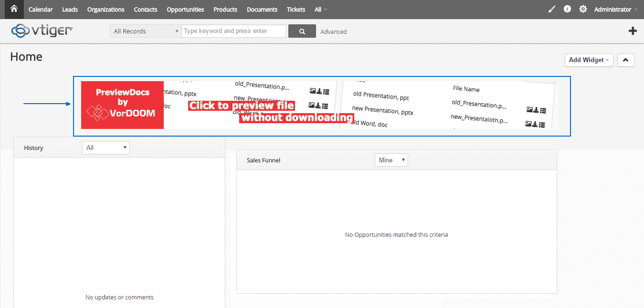Click the Home icon in navigation bar
644x308 pixels.
coord(14,9)
